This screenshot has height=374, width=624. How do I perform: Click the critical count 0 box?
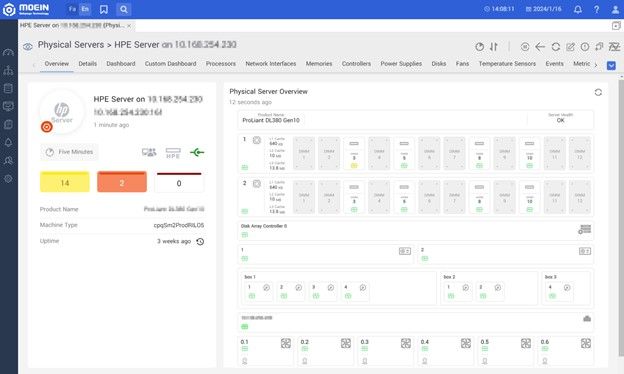point(179,183)
